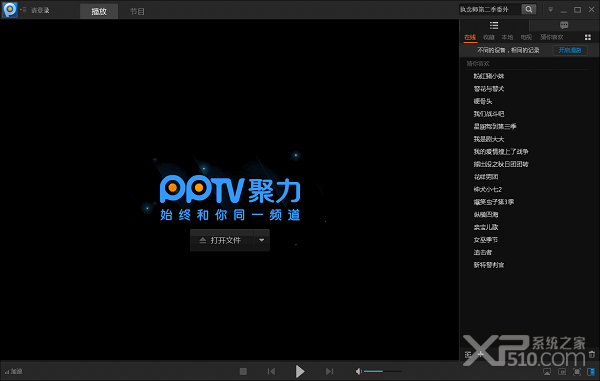The width and height of the screenshot is (600, 381).
Task: Toggle the mini window mode icon
Action: 562,371
